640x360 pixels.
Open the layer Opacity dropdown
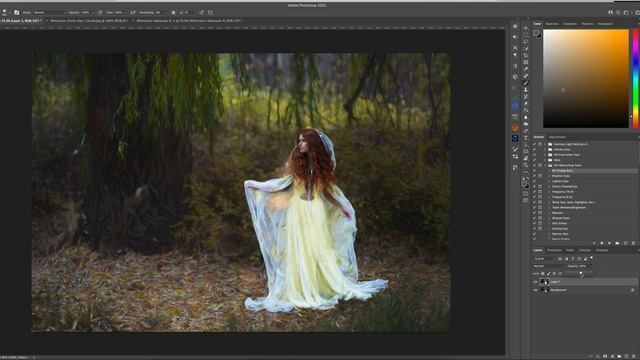point(590,266)
